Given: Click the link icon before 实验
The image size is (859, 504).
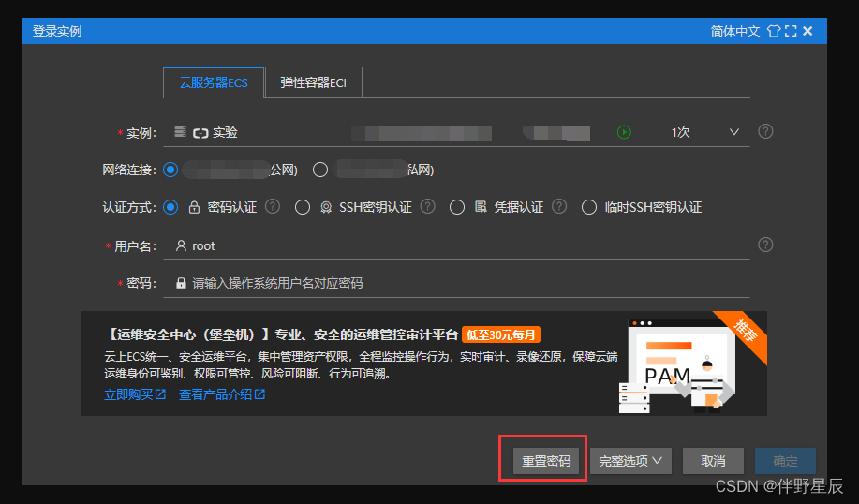Looking at the screenshot, I should click(x=200, y=133).
